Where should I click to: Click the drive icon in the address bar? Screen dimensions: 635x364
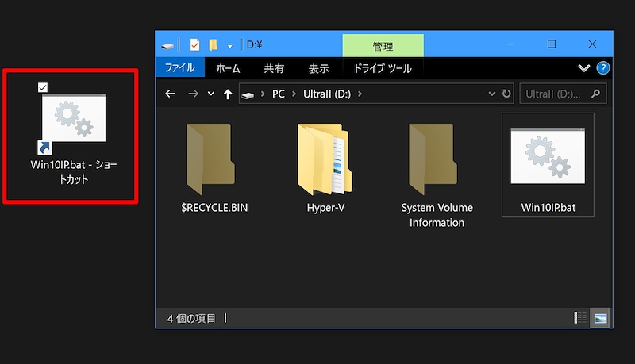pyautogui.click(x=248, y=94)
